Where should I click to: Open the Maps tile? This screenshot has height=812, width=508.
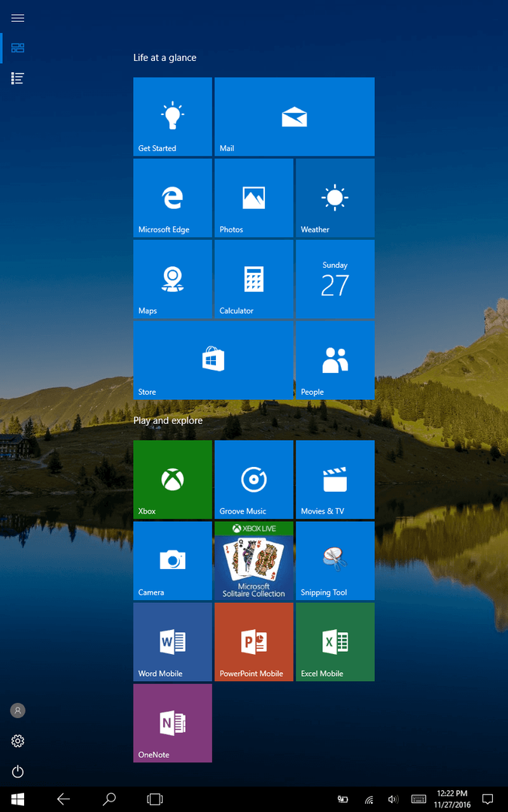(x=172, y=279)
